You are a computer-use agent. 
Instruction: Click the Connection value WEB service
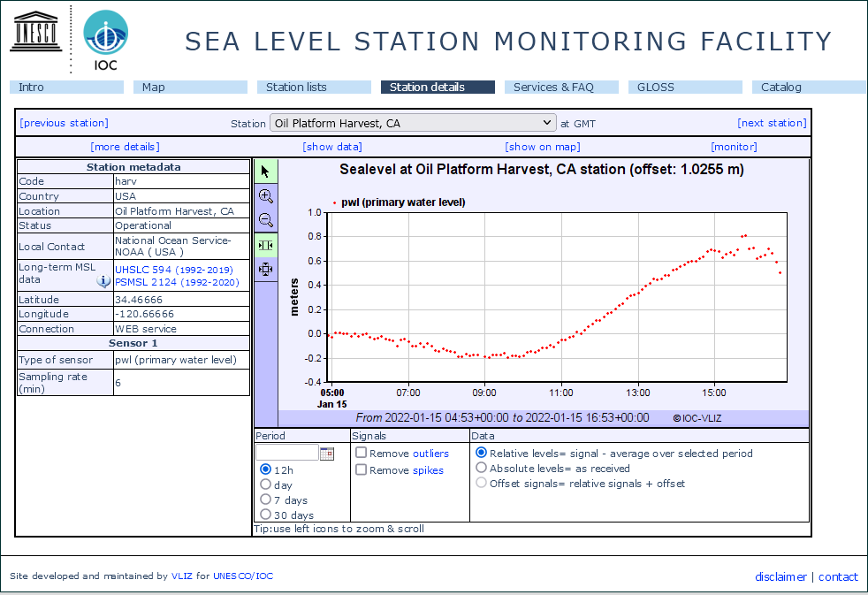(x=146, y=329)
